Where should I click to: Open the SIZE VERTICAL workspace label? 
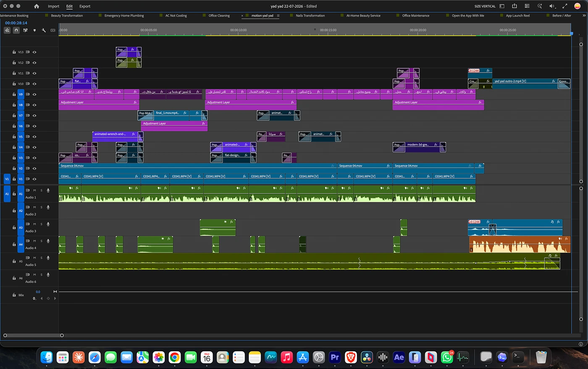(x=485, y=6)
